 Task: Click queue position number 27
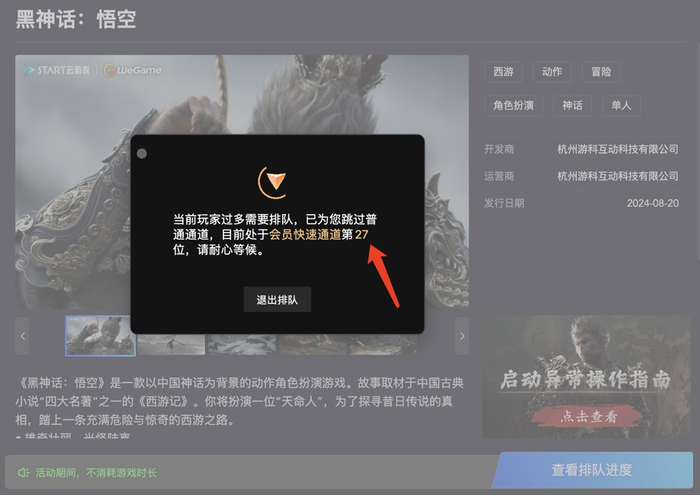[362, 234]
